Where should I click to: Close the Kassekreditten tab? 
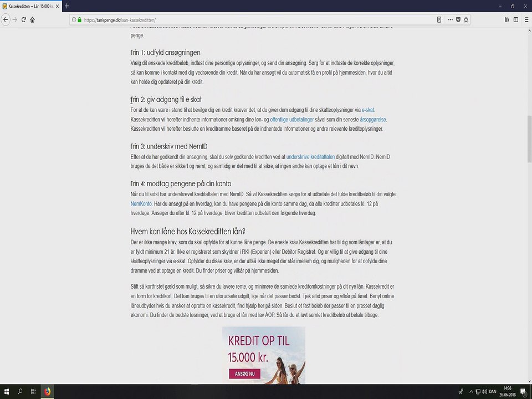(x=57, y=7)
